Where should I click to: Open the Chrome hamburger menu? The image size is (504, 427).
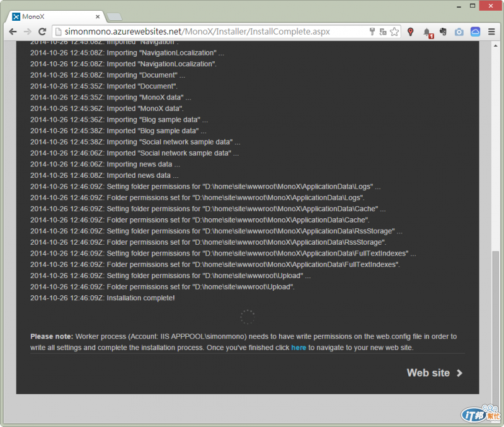[x=491, y=32]
